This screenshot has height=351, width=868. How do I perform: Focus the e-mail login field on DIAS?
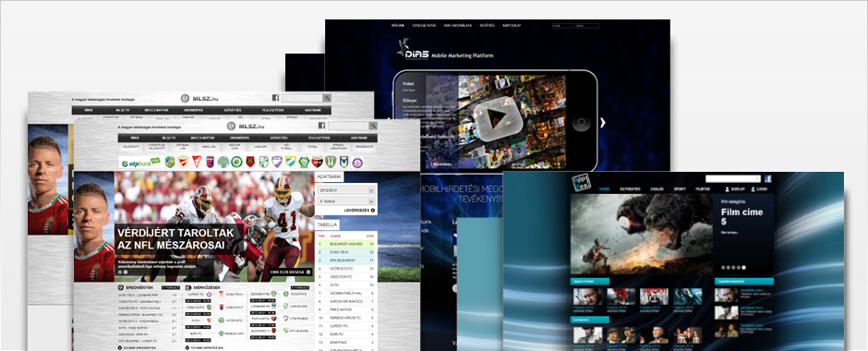click(563, 26)
